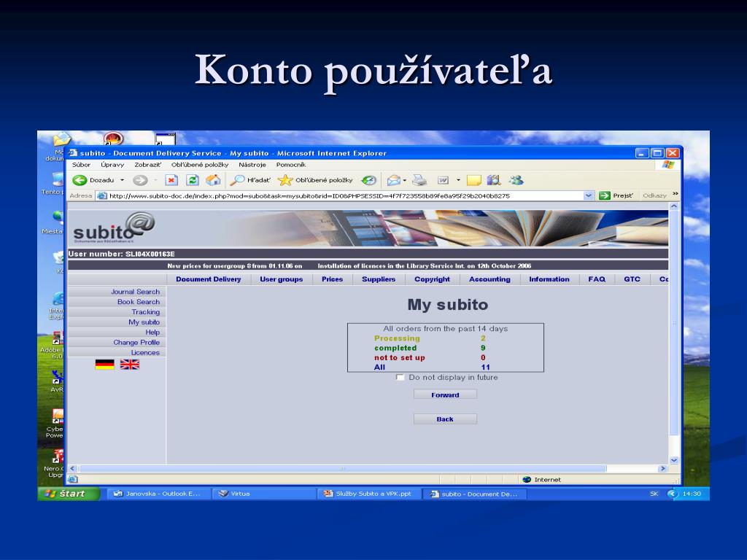Open the Prices nav tab
Screen dimensions: 747x560
[332, 279]
